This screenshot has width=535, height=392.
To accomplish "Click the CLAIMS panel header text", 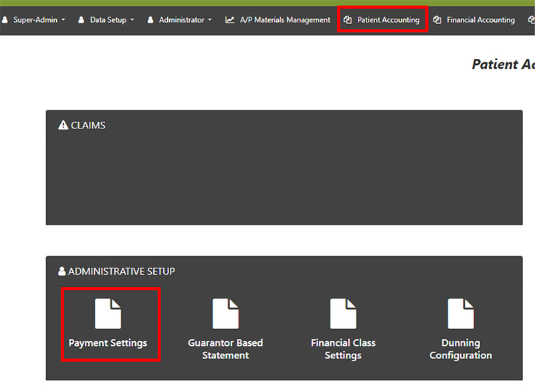I will [88, 125].
